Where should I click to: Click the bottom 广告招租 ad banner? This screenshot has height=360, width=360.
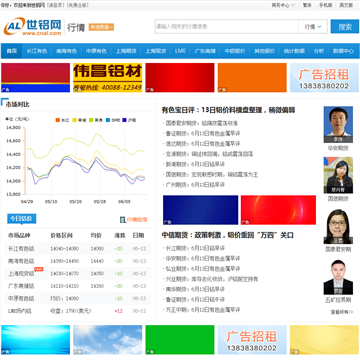click(x=252, y=340)
